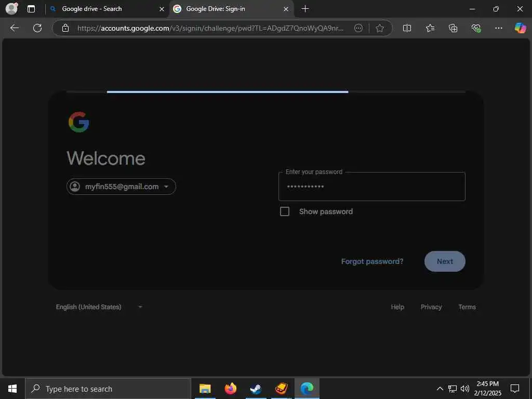Open the browser profile avatar
This screenshot has height=399, width=532.
pos(11,8)
